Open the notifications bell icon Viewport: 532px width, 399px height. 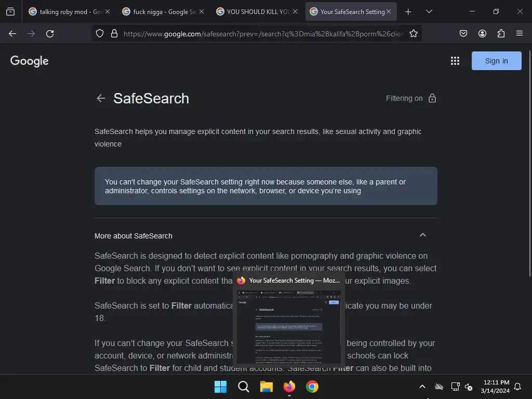point(518,387)
